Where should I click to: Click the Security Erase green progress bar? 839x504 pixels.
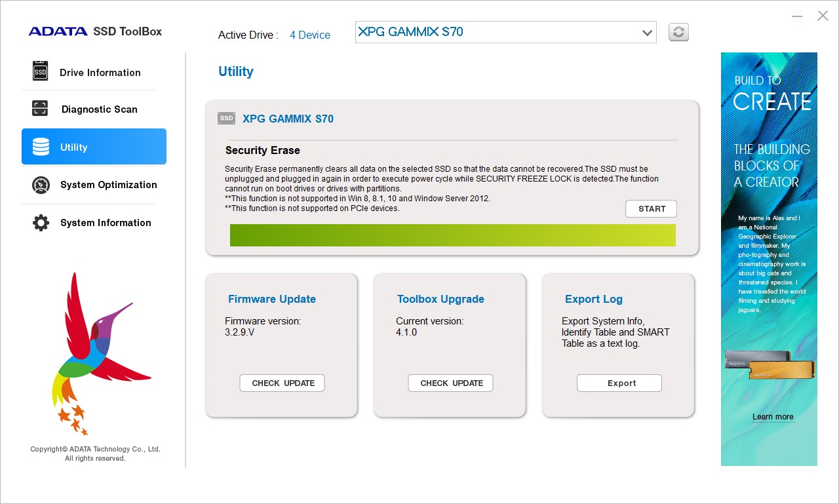click(x=452, y=235)
